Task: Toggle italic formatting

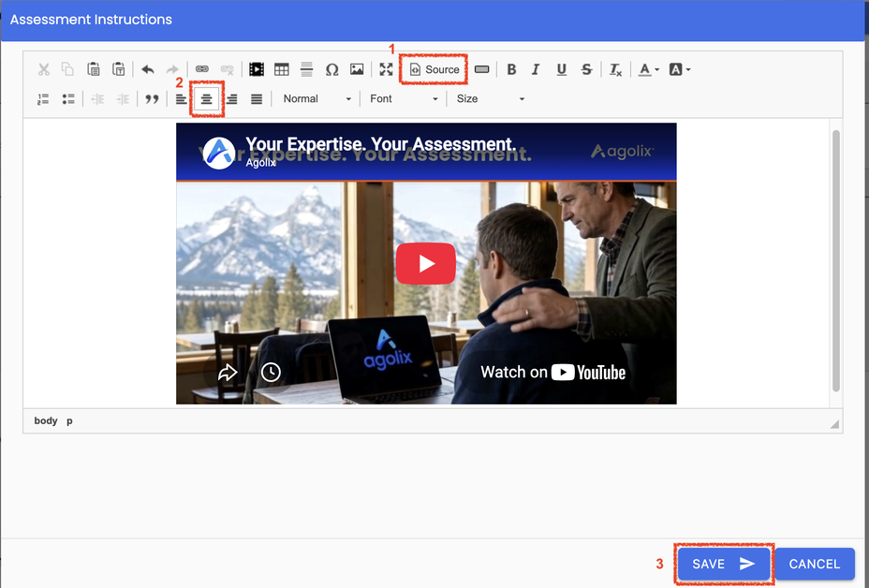Action: pyautogui.click(x=536, y=69)
